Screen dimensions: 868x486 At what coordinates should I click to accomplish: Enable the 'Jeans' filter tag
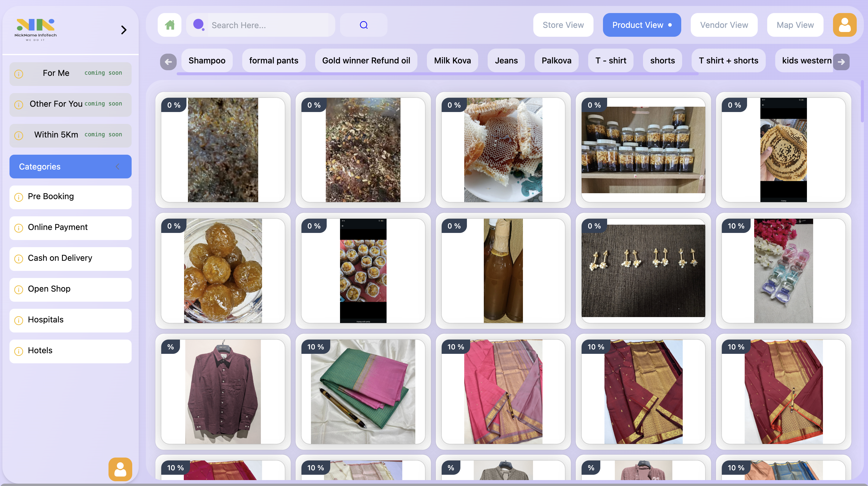click(x=506, y=60)
